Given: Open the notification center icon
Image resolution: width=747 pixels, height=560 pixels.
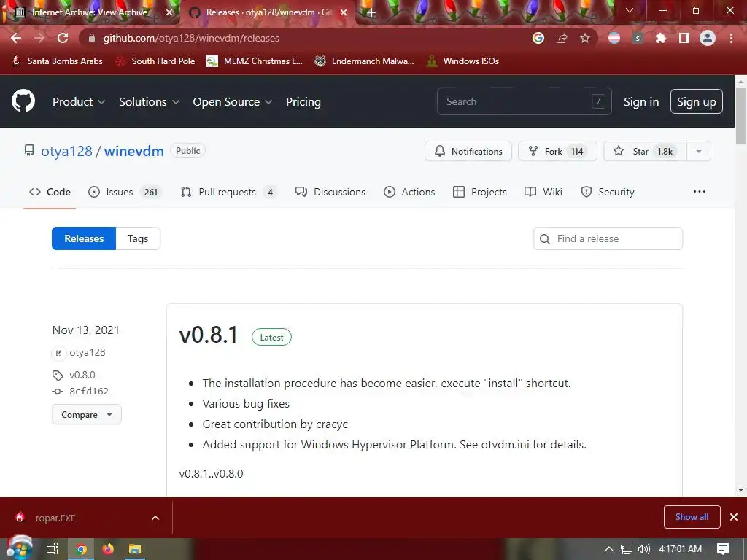Looking at the screenshot, I should click(x=723, y=549).
